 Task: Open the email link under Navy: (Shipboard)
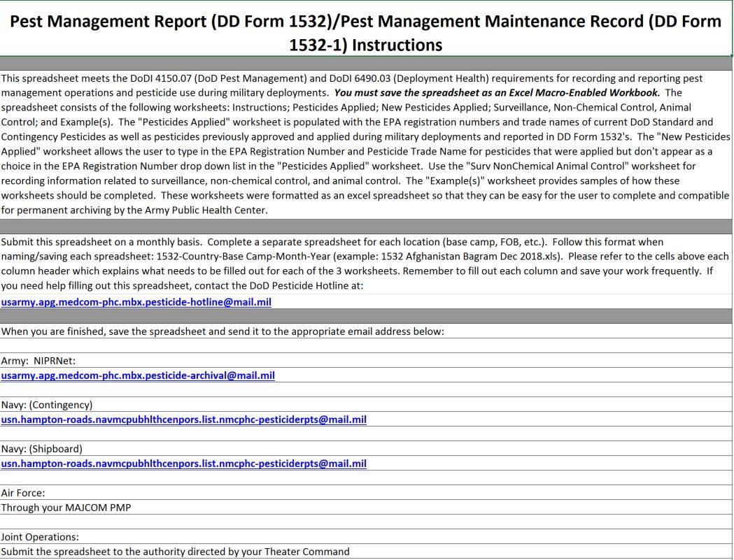pyautogui.click(x=183, y=463)
